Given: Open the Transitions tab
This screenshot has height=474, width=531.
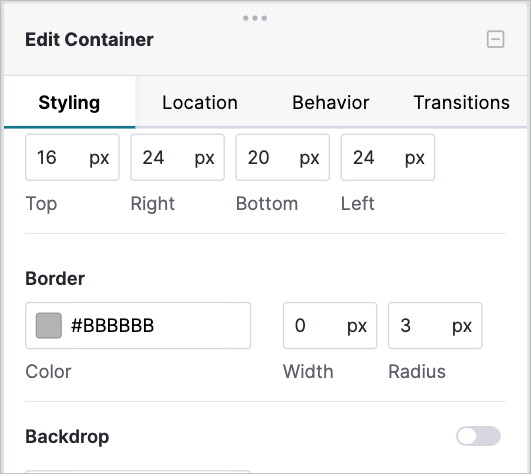Looking at the screenshot, I should point(462,102).
